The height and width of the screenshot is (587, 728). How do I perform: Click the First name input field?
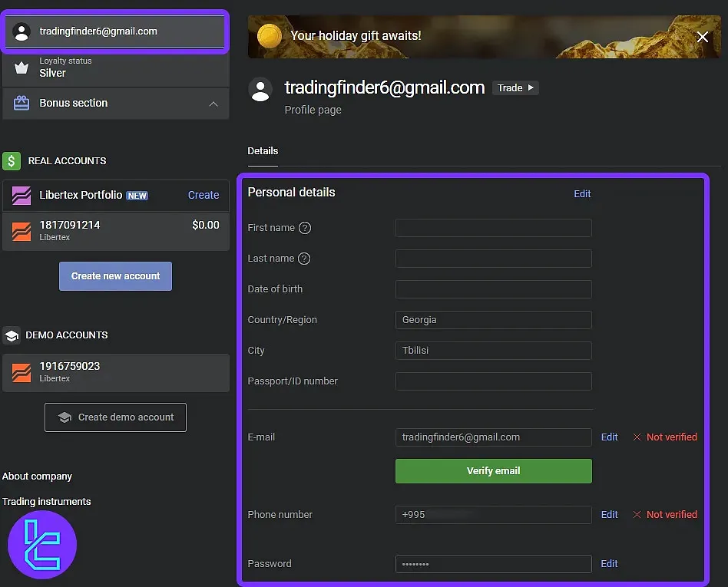[x=493, y=228]
